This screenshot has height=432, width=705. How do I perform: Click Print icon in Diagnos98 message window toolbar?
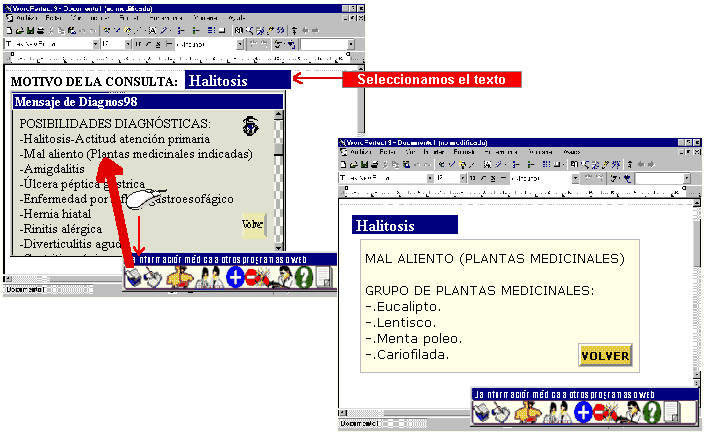point(40,31)
